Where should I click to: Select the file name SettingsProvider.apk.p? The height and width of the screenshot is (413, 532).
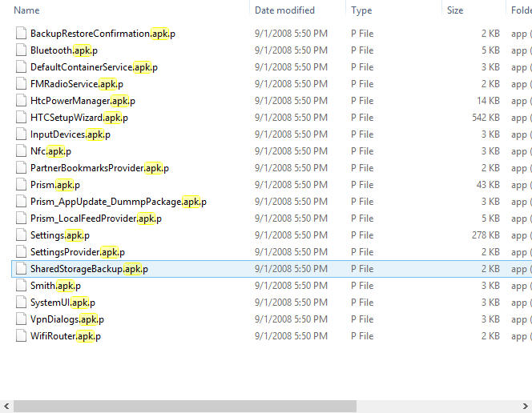click(78, 252)
